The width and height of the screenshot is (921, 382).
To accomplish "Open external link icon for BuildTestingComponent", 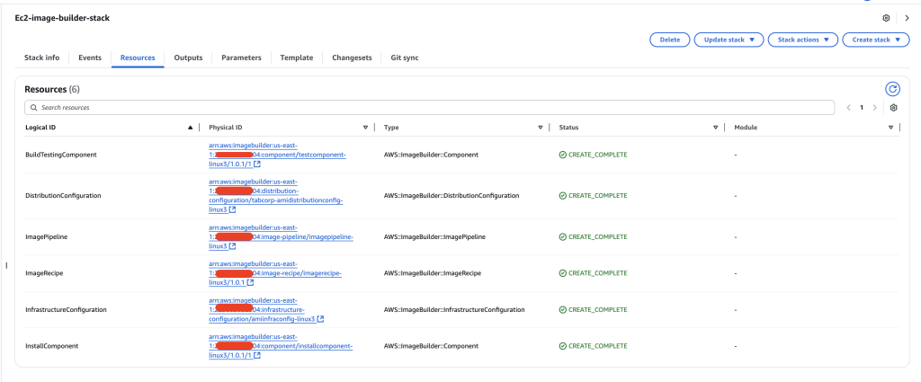I will (257, 164).
